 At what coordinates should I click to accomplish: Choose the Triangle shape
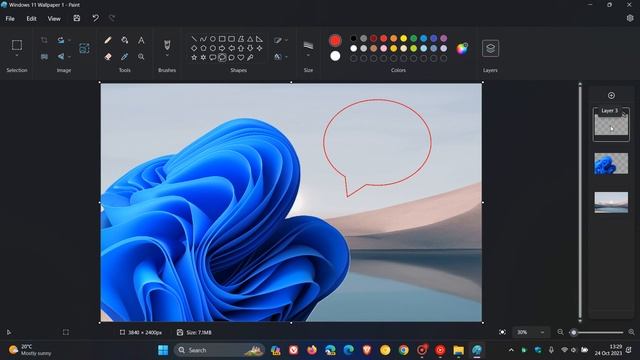250,39
